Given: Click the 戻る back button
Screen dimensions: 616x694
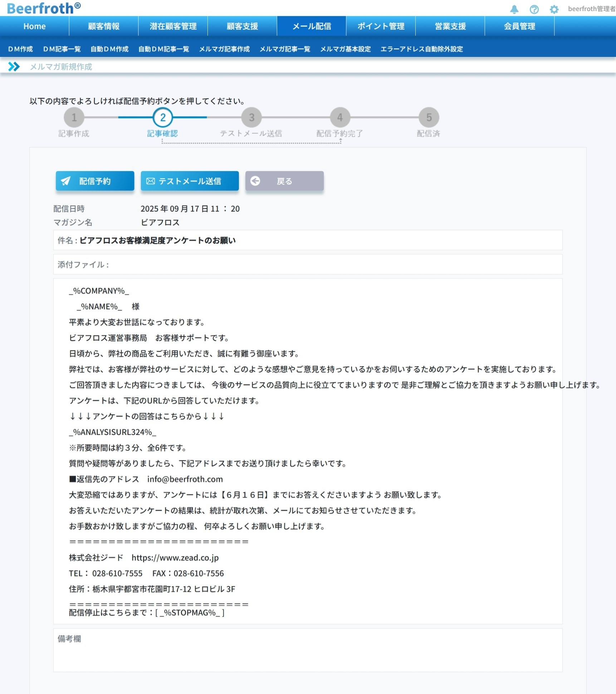Looking at the screenshot, I should [x=284, y=181].
